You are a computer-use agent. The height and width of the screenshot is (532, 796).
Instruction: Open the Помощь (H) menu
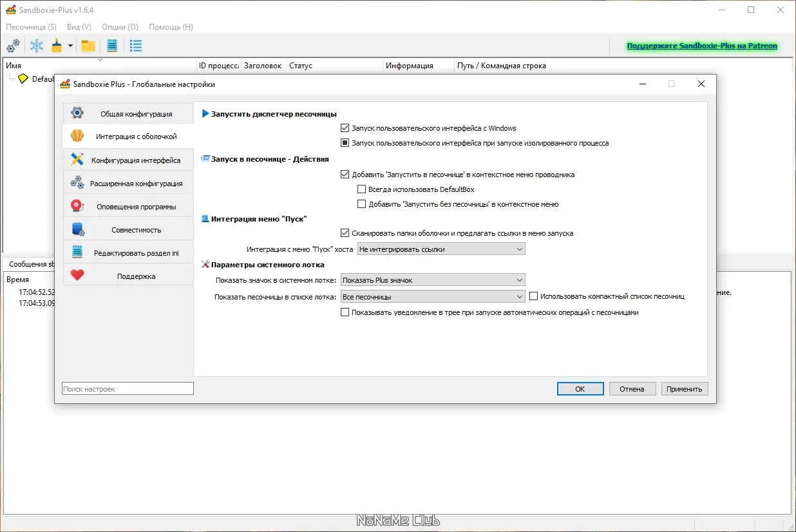[x=171, y=27]
